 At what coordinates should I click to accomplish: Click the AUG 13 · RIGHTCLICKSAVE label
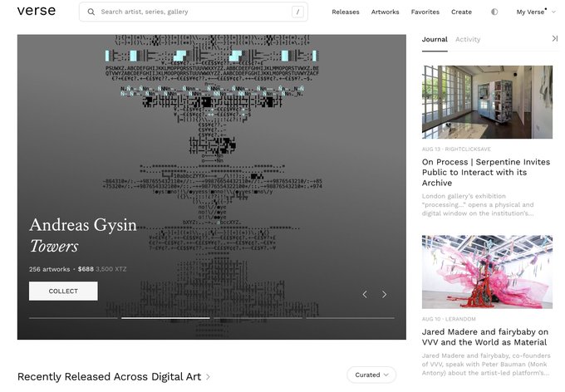pyautogui.click(x=456, y=149)
